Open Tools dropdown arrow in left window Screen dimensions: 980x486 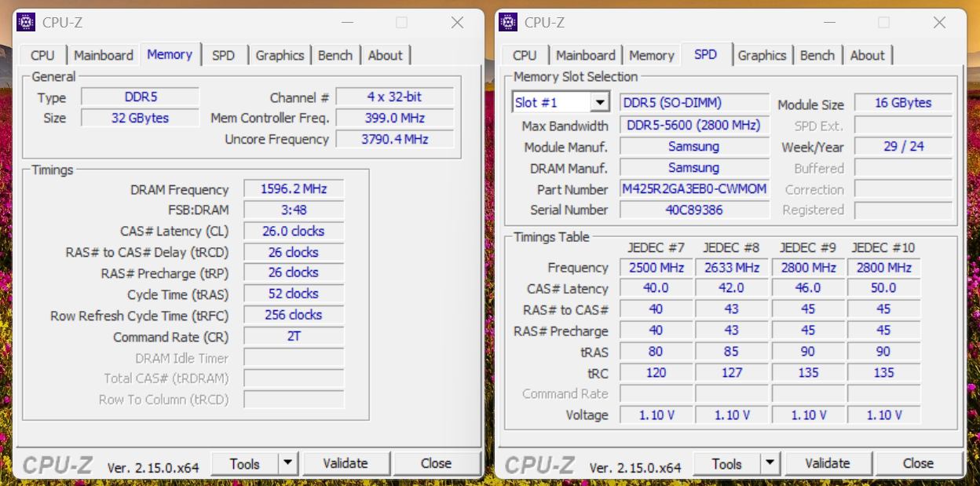click(288, 463)
